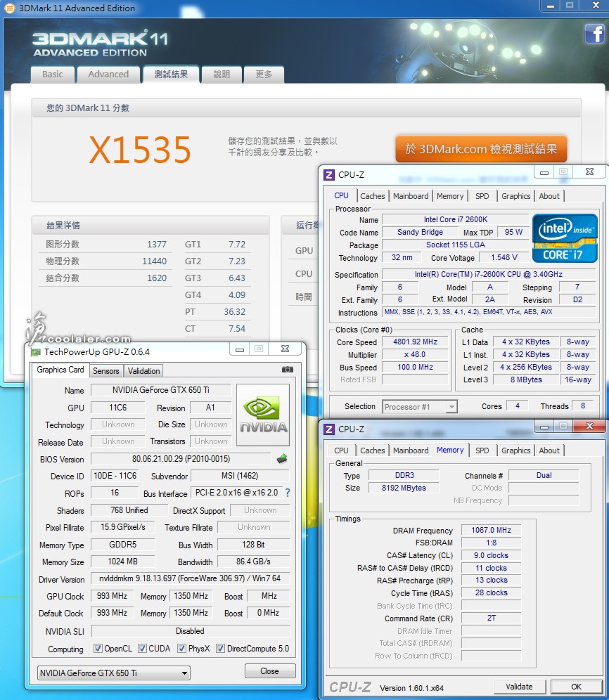This screenshot has height=700, width=609.
Task: Open SPD tab in lower CPU-Z Memory window
Action: click(x=482, y=451)
